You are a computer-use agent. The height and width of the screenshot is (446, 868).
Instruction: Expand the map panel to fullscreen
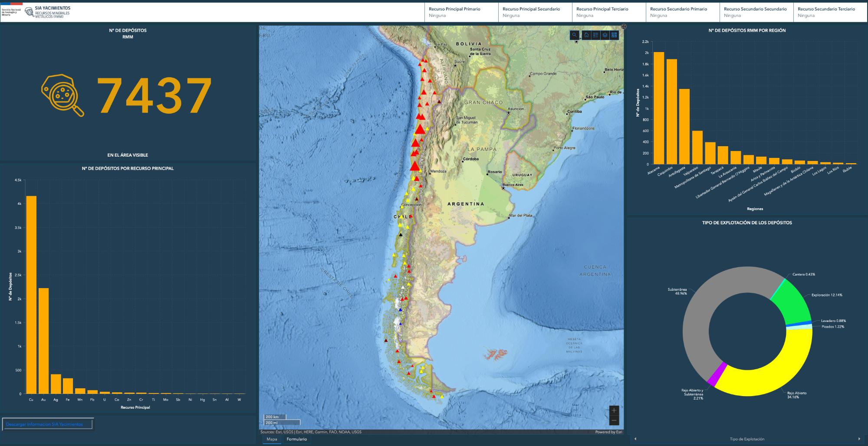pos(624,26)
